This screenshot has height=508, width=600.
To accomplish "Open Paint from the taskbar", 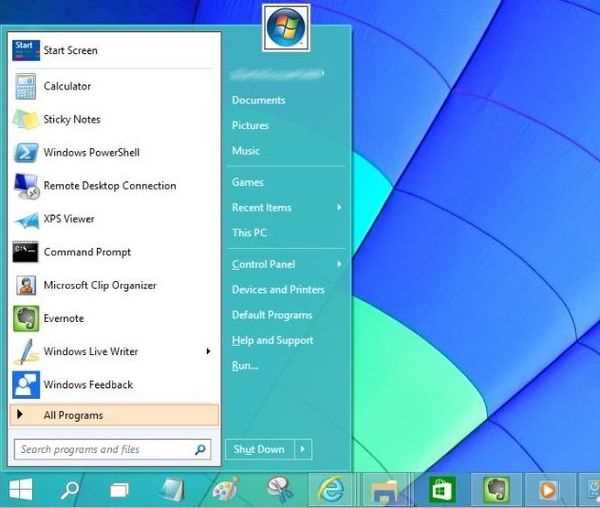I will click(x=225, y=489).
